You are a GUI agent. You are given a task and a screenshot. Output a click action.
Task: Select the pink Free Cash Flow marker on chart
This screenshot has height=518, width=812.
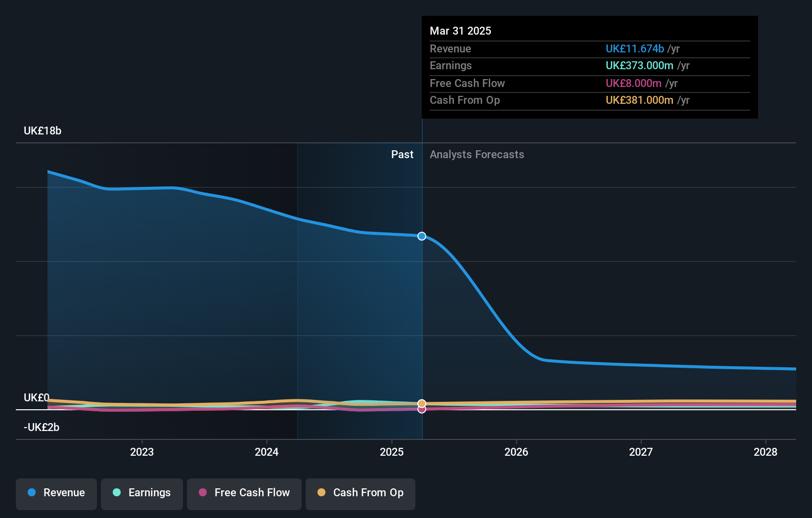pos(422,409)
